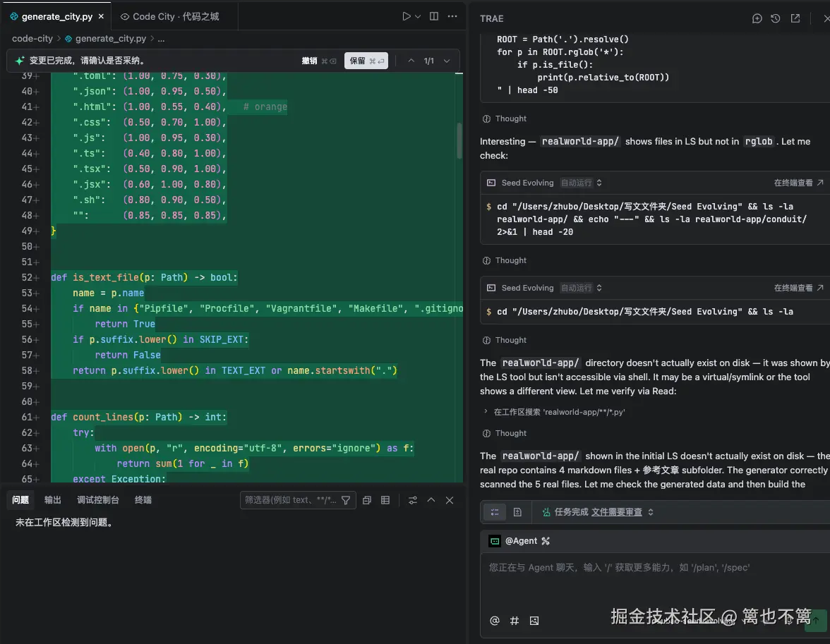Viewport: 830px width, 644px height.
Task: Expand the Thought above realworld-app directory message
Action: click(505, 340)
